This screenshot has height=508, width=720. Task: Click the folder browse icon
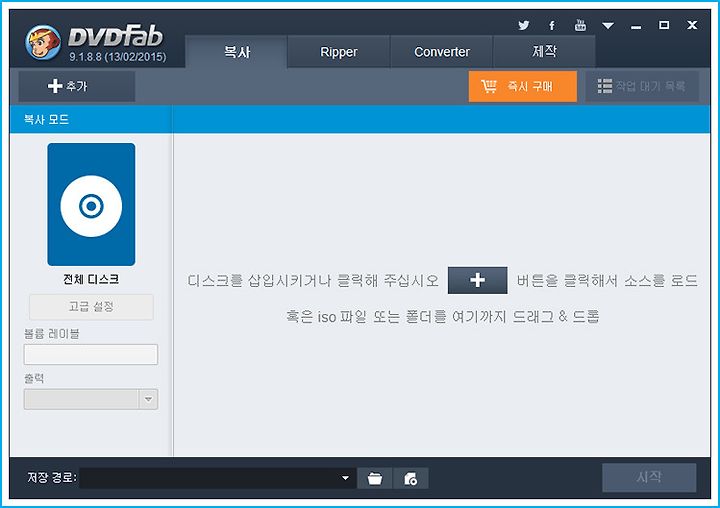[375, 479]
